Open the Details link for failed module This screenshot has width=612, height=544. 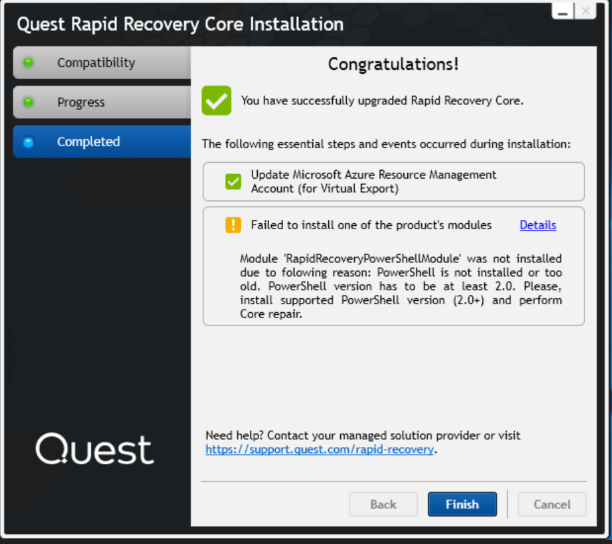click(x=538, y=225)
